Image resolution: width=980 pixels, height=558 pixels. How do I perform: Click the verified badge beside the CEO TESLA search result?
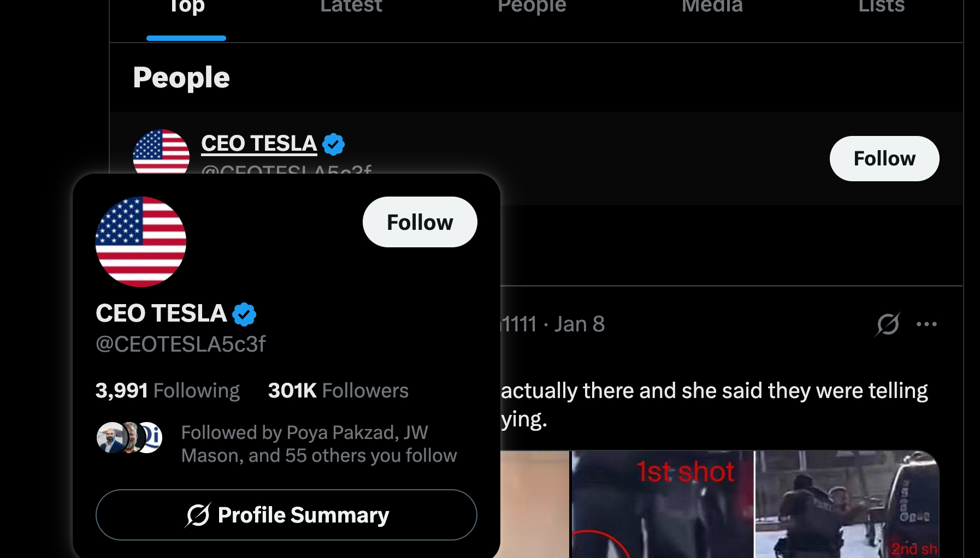coord(333,144)
